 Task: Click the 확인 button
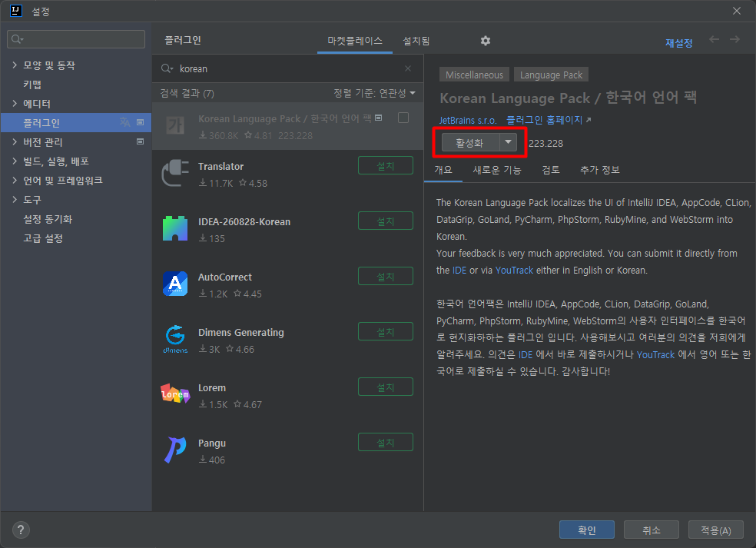(x=587, y=530)
